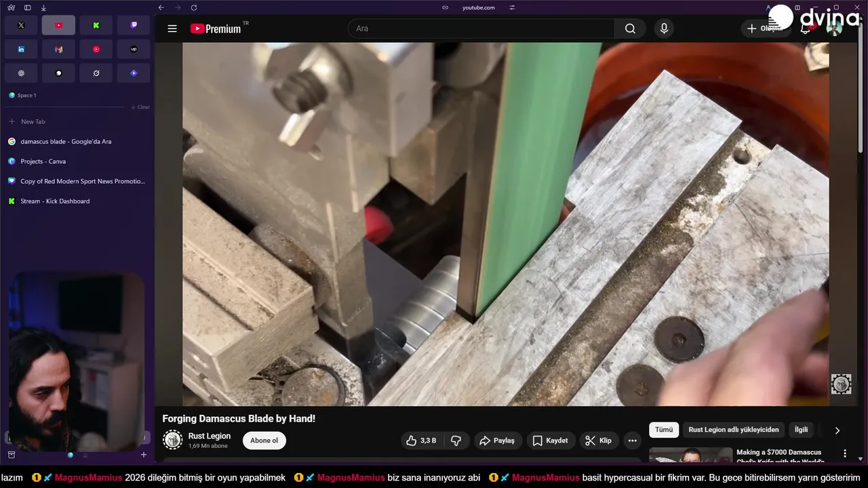Start voice search with the microphone
This screenshot has width=868, height=488.
[664, 28]
